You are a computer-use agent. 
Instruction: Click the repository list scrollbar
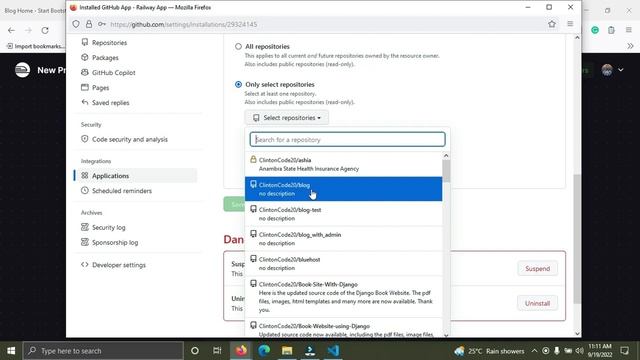tap(446, 171)
